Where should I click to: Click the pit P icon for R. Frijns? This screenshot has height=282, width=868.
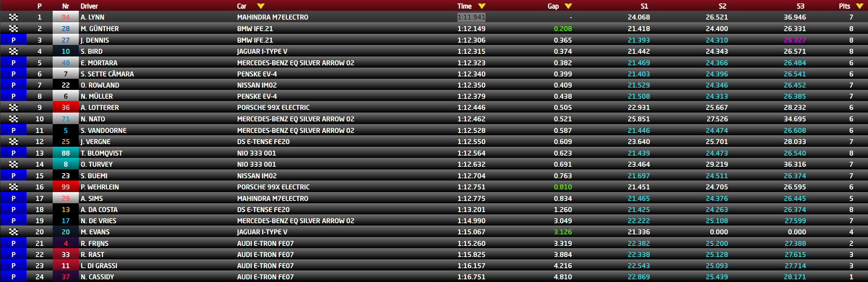point(13,243)
